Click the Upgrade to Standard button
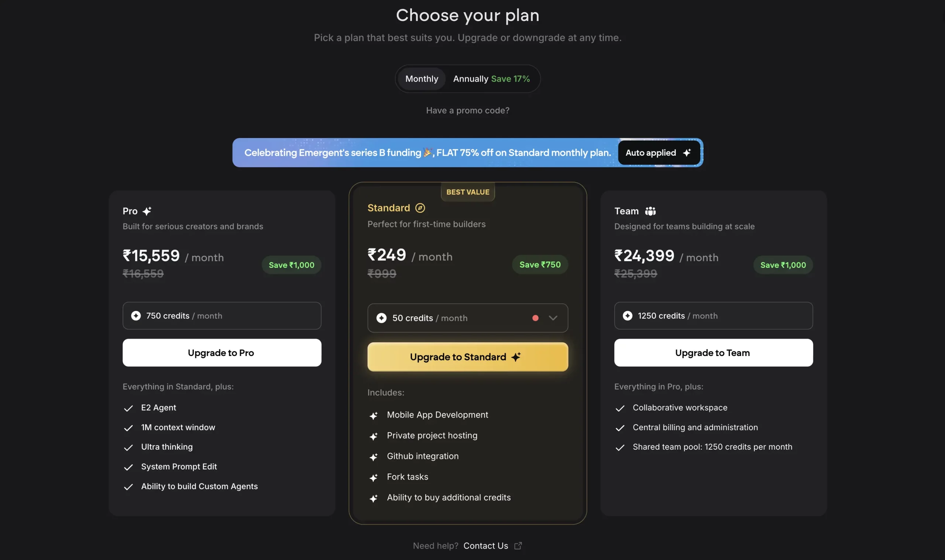 coord(467,357)
